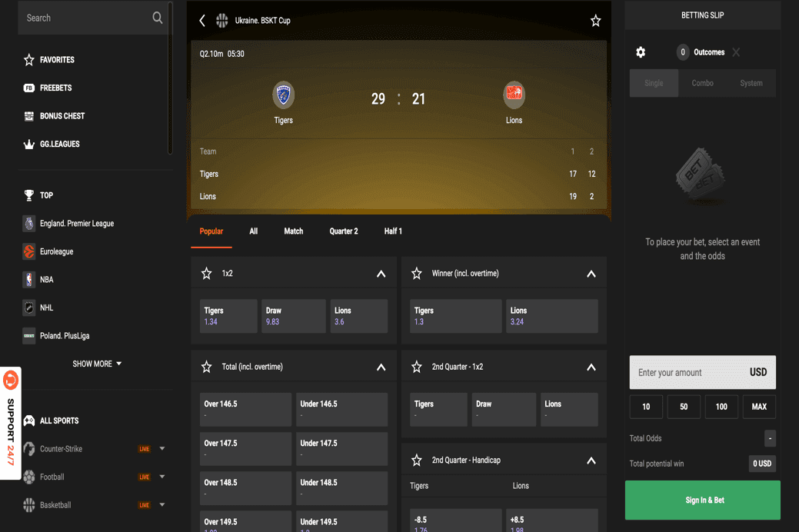
Task: Pick Lions 3.24 in Winner market
Action: [551, 316]
